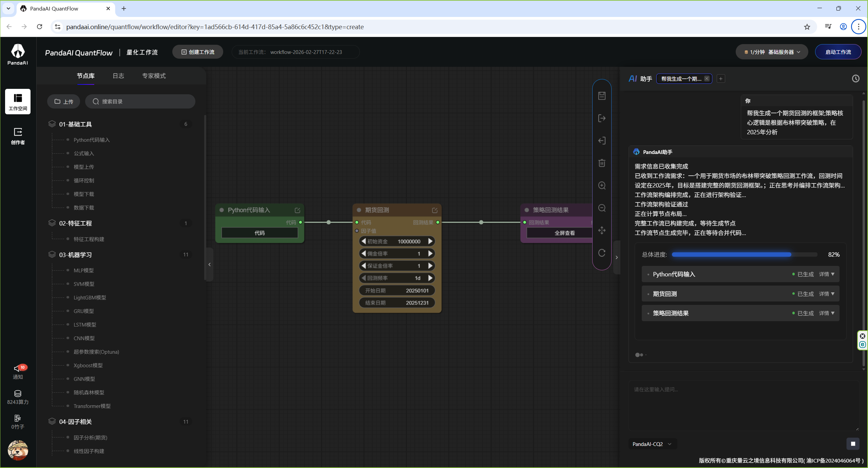Click the export arrow icon in canvas toolbar
This screenshot has width=868, height=468.
point(602,118)
